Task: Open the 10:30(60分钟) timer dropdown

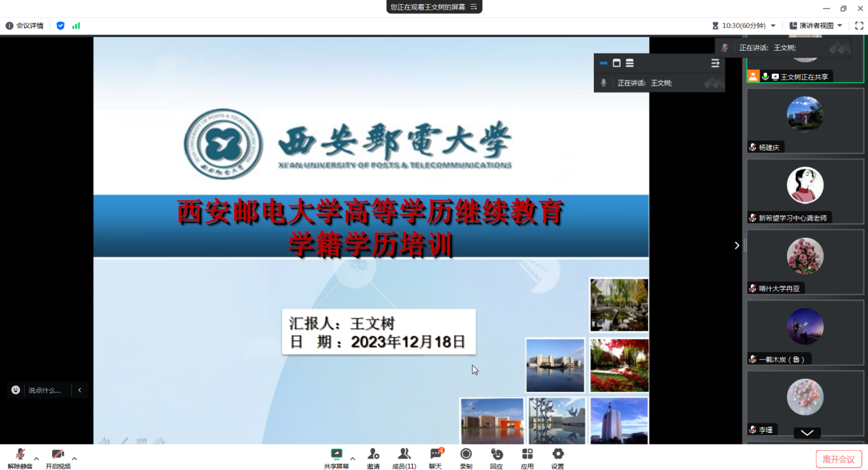Action: [x=744, y=25]
